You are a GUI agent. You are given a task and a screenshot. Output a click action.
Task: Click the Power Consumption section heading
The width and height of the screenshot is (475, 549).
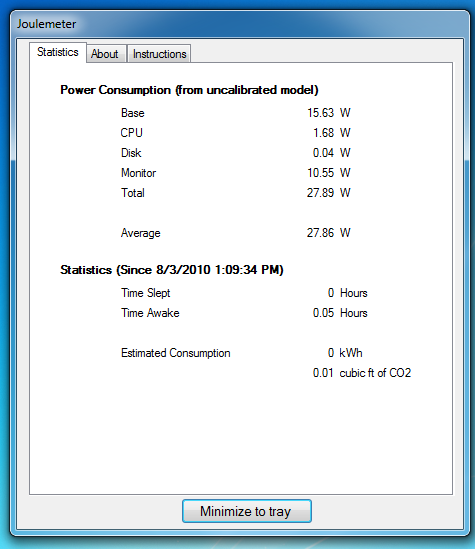coord(189,90)
